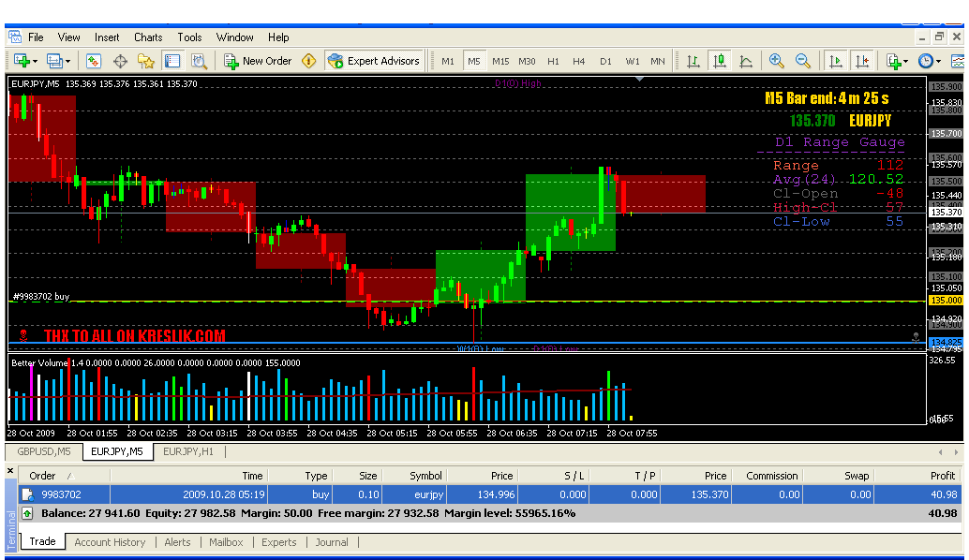This screenshot has width=969, height=560.
Task: Open the Strategy Tester icon
Action: coord(199,61)
